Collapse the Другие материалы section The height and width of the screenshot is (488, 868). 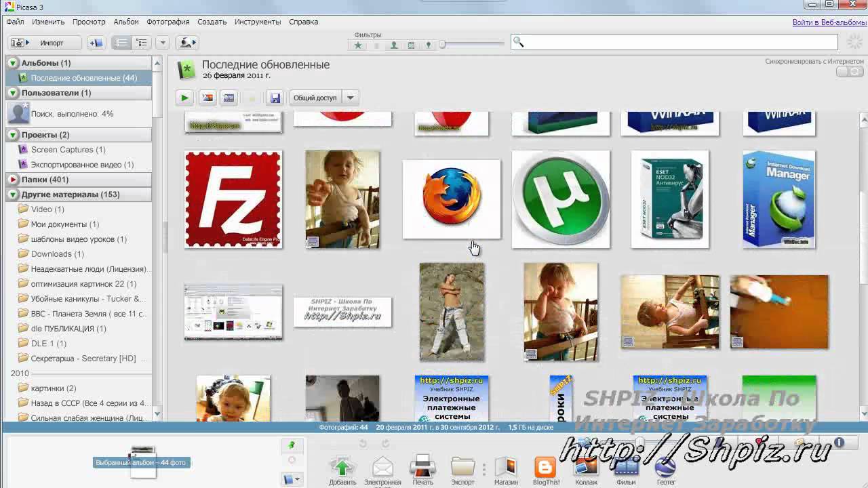tap(13, 195)
